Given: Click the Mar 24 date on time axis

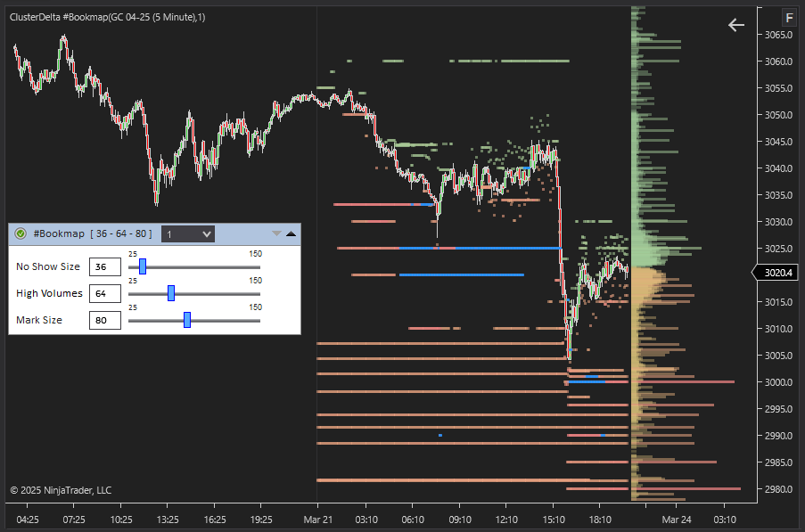Looking at the screenshot, I should [676, 519].
